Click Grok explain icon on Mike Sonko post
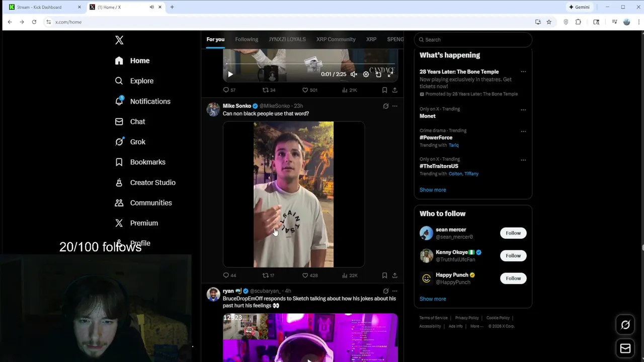Viewport: 644px width, 362px height. tap(386, 106)
